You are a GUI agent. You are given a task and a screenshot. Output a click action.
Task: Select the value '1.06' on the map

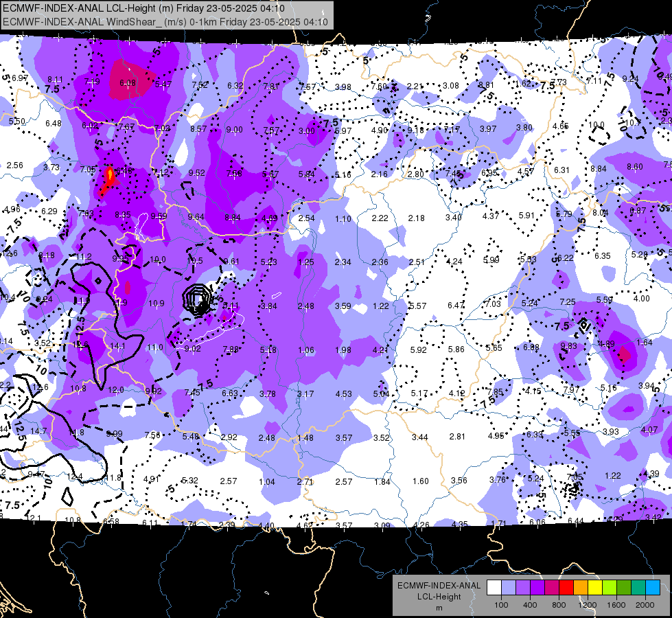pos(306,350)
